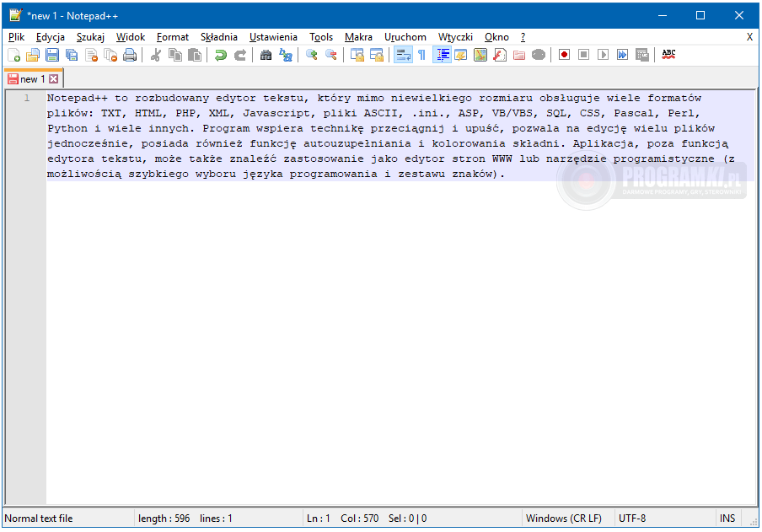Show the Document Map panel icon
762x532 pixels.
click(x=480, y=55)
